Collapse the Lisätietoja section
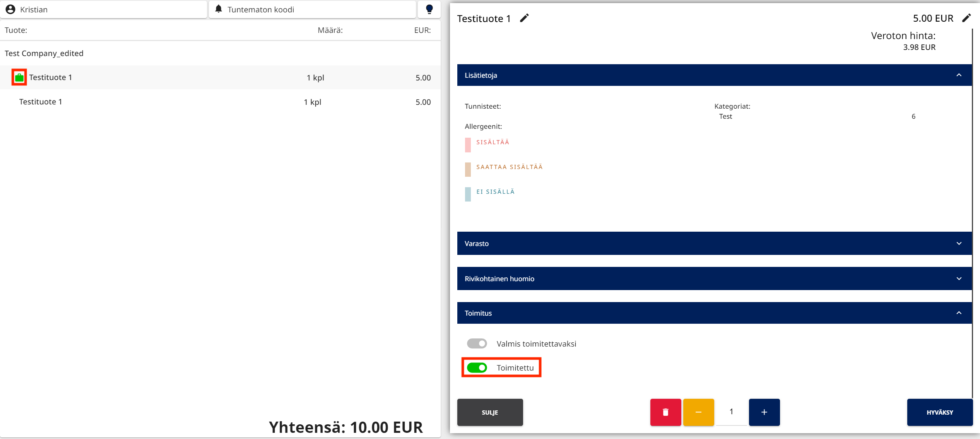 (x=958, y=75)
